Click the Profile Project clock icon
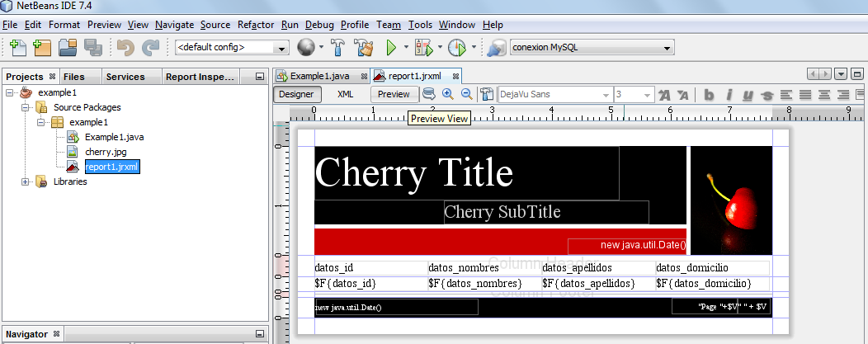Viewport: 868px width, 344px height. click(x=457, y=48)
